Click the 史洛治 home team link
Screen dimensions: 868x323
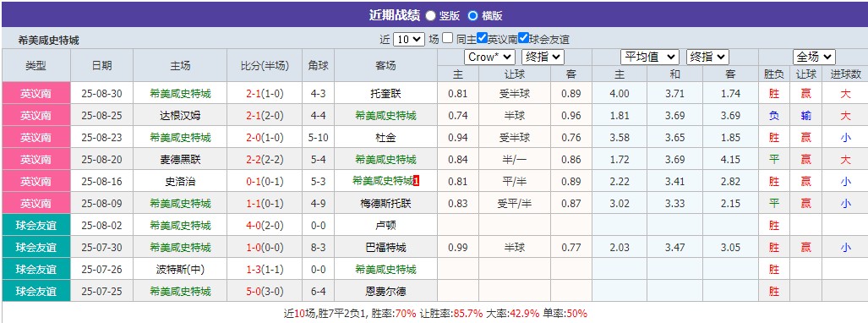pos(180,181)
